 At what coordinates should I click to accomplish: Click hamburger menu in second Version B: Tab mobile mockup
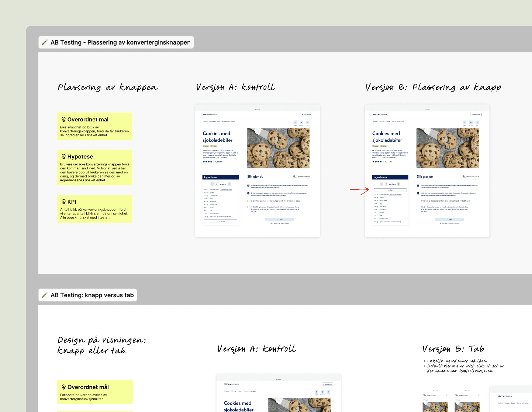pyautogui.click(x=478, y=395)
